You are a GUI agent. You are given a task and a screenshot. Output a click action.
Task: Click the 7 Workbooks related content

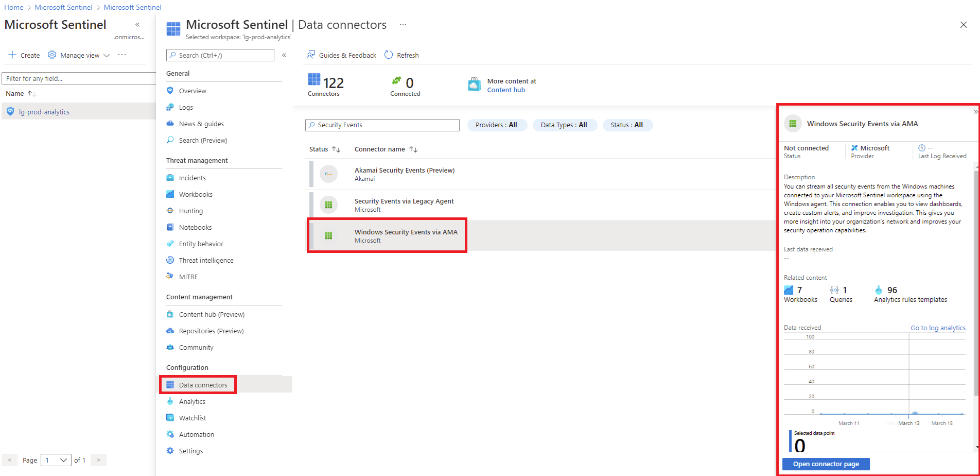coord(800,294)
